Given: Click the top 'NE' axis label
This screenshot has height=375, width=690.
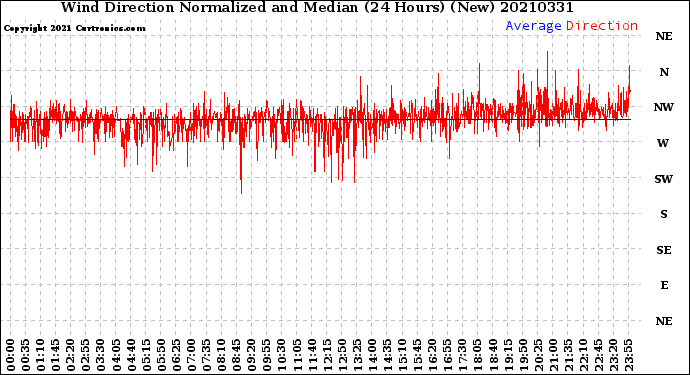Looking at the screenshot, I should click(x=664, y=37).
